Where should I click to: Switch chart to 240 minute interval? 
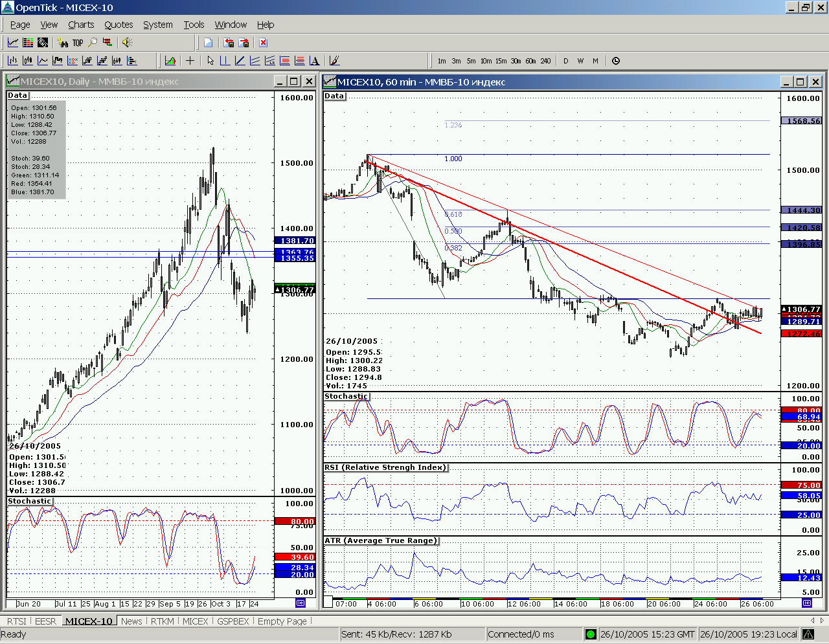546,61
